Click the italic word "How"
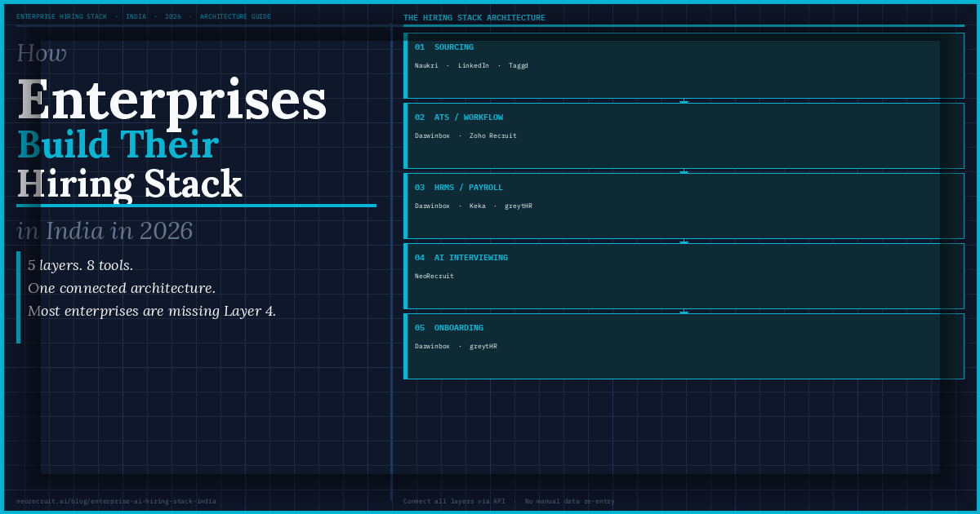Screen dimensions: 980x514 pyautogui.click(x=42, y=53)
